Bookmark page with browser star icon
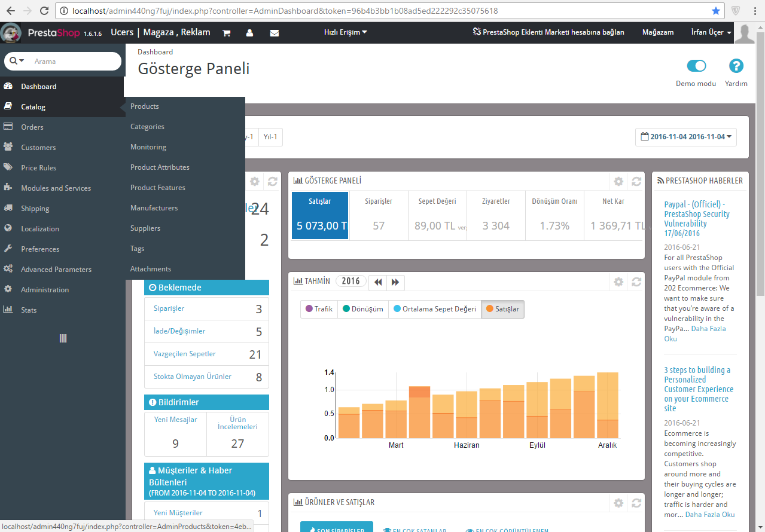765x532 pixels. point(716,11)
